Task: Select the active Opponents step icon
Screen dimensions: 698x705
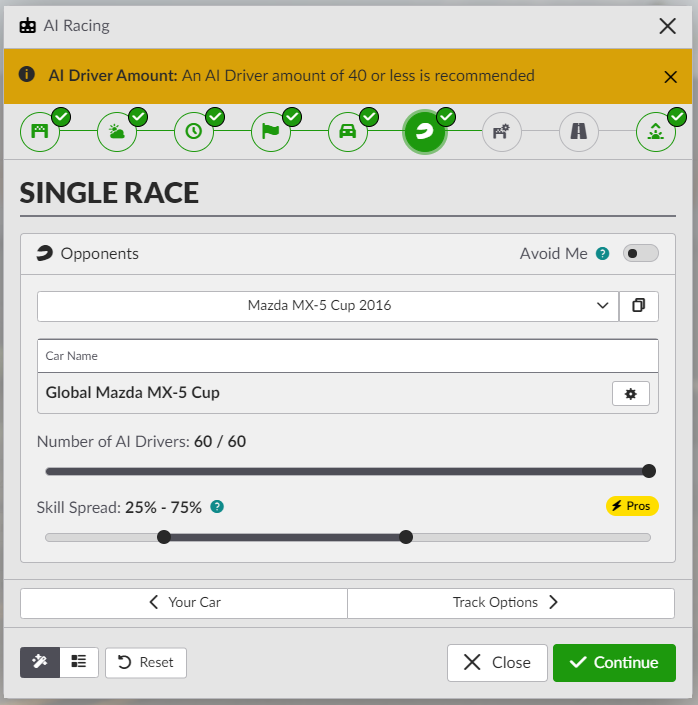Action: (425, 132)
